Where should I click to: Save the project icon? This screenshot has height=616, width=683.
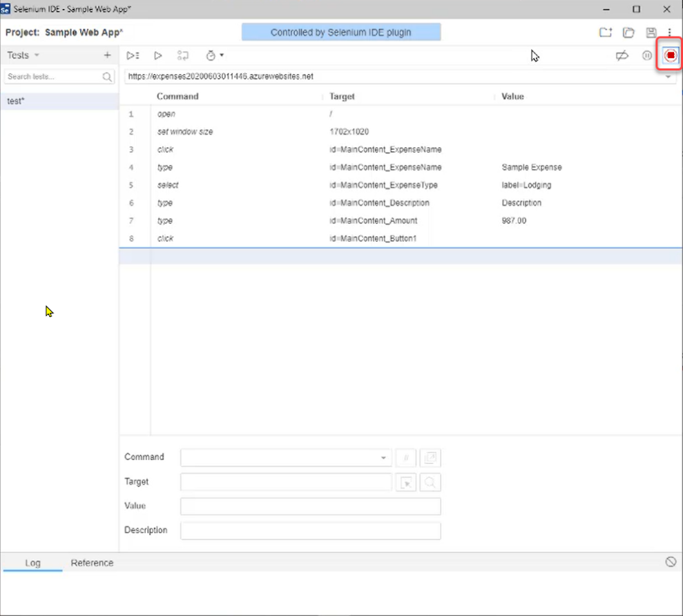(x=651, y=32)
